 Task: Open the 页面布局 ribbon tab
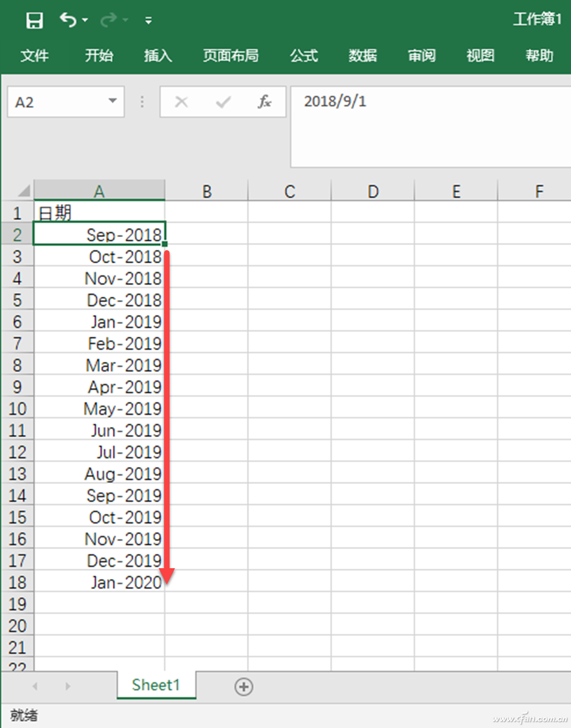point(231,55)
